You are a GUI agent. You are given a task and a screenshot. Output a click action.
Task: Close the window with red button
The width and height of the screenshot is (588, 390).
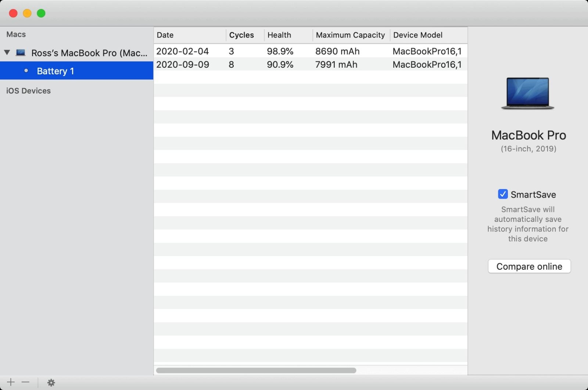click(x=13, y=13)
